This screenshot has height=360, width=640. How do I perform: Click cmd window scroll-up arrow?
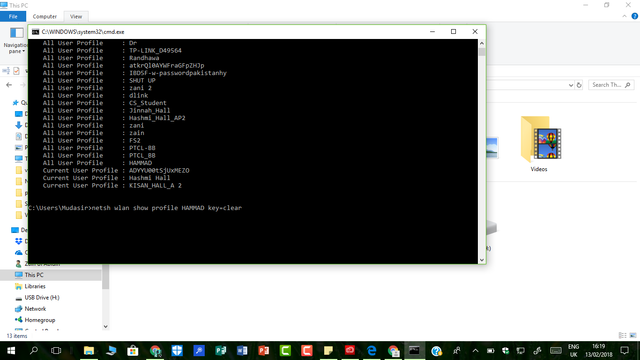[x=482, y=43]
